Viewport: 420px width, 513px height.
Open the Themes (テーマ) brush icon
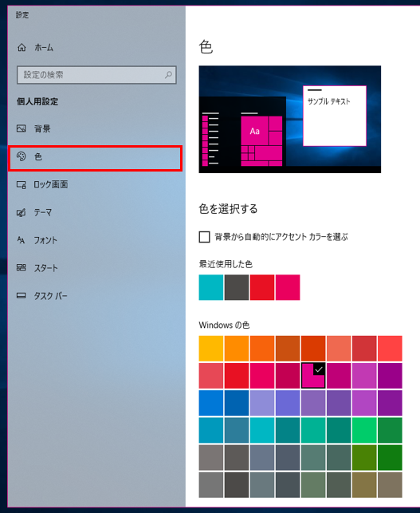click(x=22, y=213)
